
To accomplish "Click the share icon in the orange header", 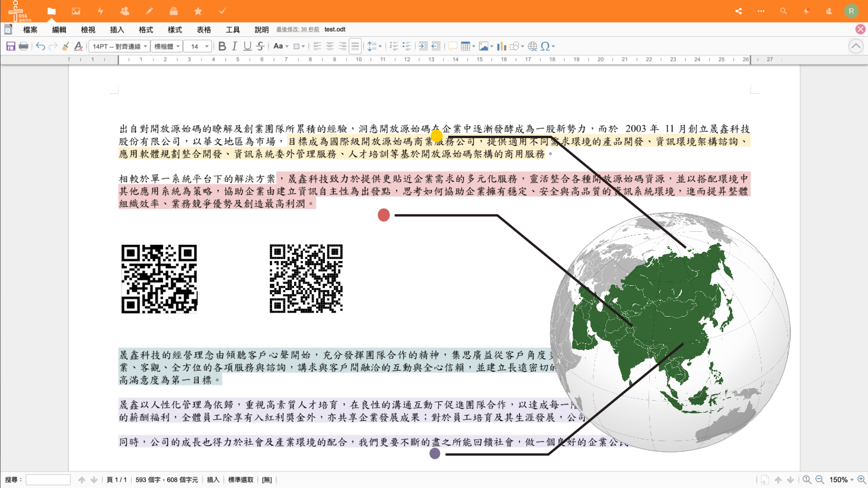I will 738,11.
